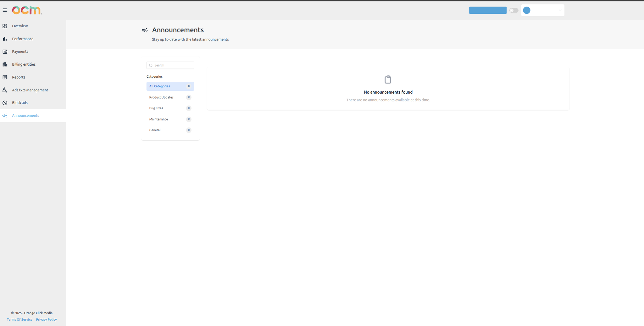Screen dimensions: 644x326
Task: Click the OCM logo
Action: tap(27, 10)
